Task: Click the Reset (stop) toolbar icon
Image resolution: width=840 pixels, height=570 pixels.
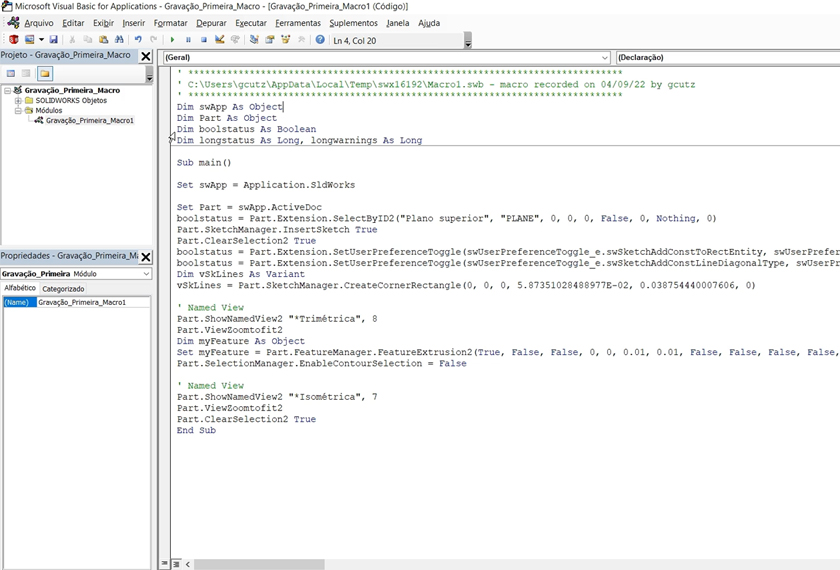Action: [203, 40]
